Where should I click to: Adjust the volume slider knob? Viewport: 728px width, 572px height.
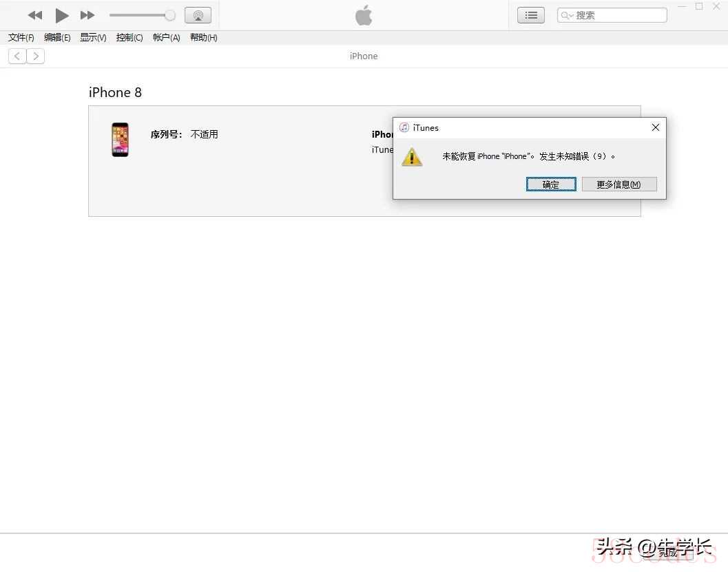click(170, 15)
